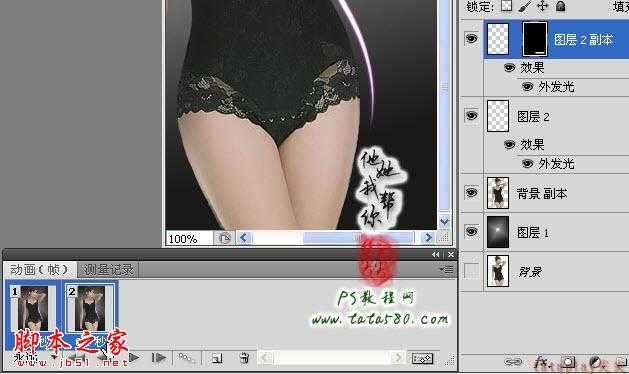Delete selected frame with trash icon

pyautogui.click(x=243, y=358)
